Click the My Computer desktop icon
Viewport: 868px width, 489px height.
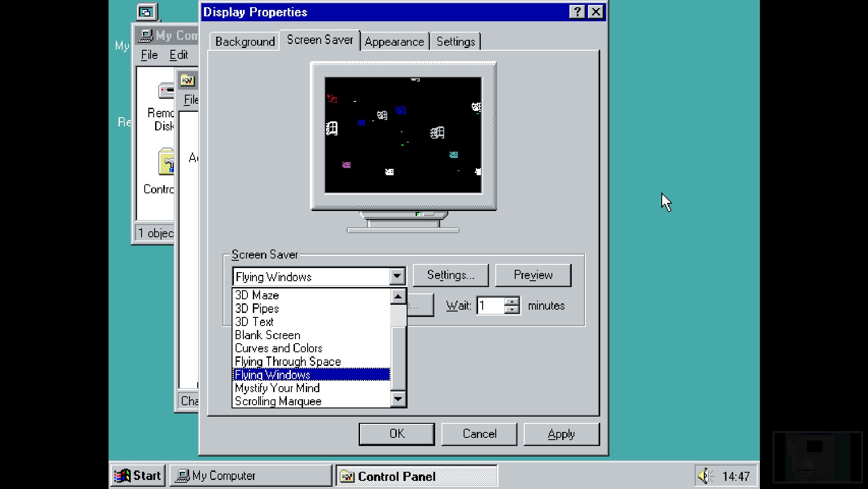click(147, 12)
